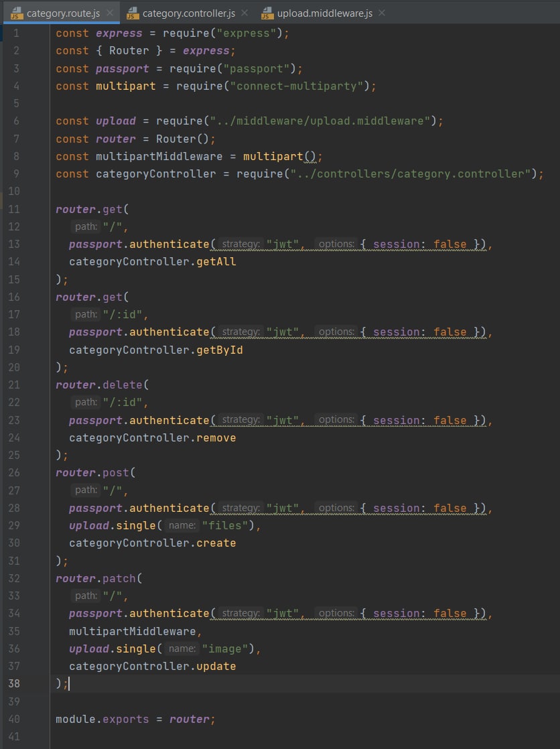Close the category.controller.js tab

pyautogui.click(x=244, y=13)
